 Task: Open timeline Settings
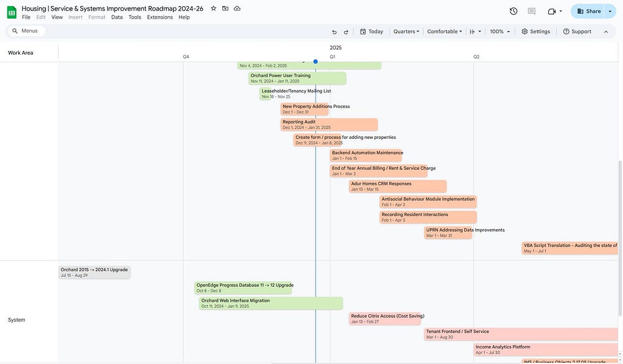[536, 32]
